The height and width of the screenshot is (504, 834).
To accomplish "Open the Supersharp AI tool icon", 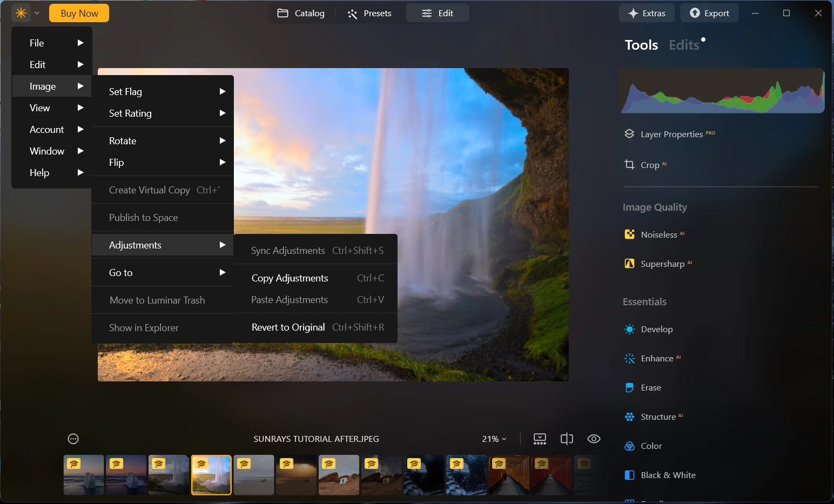I will pos(629,264).
